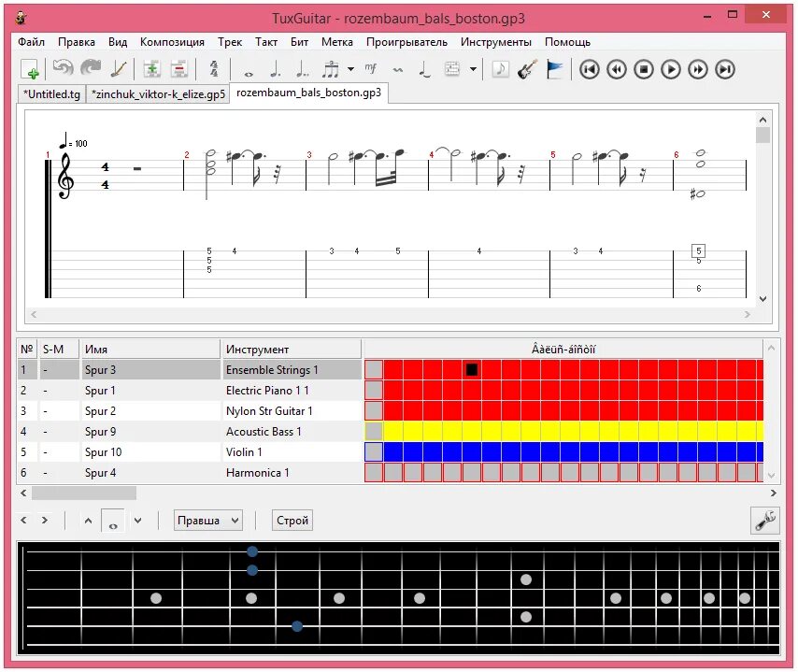The height and width of the screenshot is (672, 798).
Task: Click the vibrato effect icon
Action: (x=398, y=69)
